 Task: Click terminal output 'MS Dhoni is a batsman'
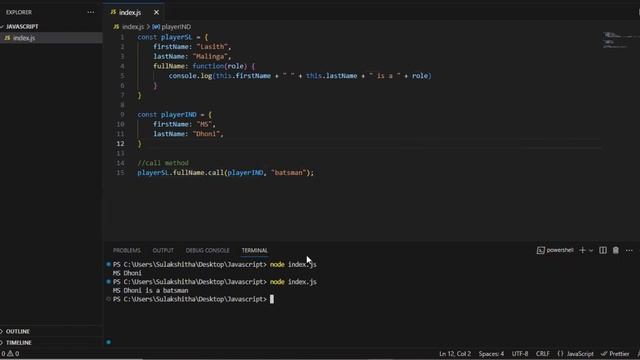(150, 291)
